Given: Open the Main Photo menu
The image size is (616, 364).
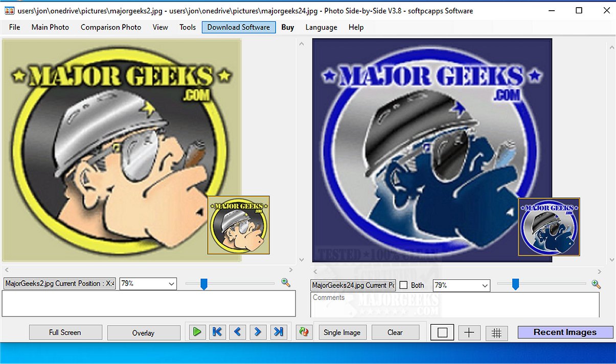Looking at the screenshot, I should [50, 27].
